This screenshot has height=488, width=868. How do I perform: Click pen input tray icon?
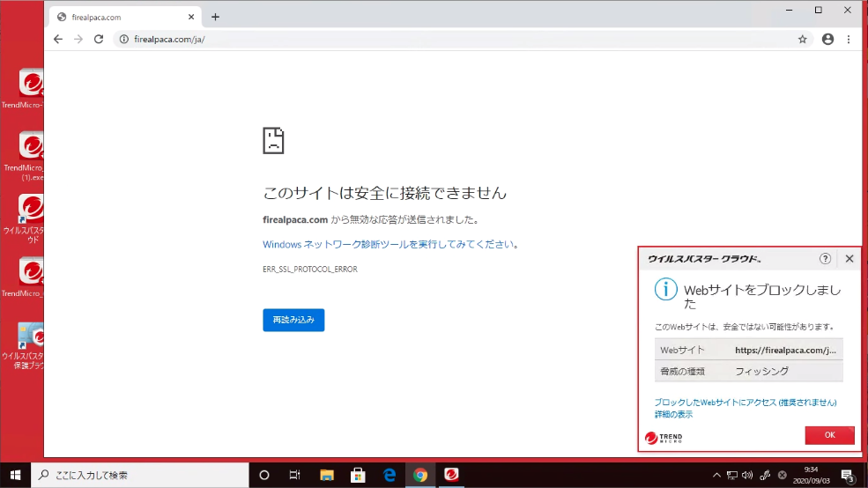pyautogui.click(x=765, y=475)
